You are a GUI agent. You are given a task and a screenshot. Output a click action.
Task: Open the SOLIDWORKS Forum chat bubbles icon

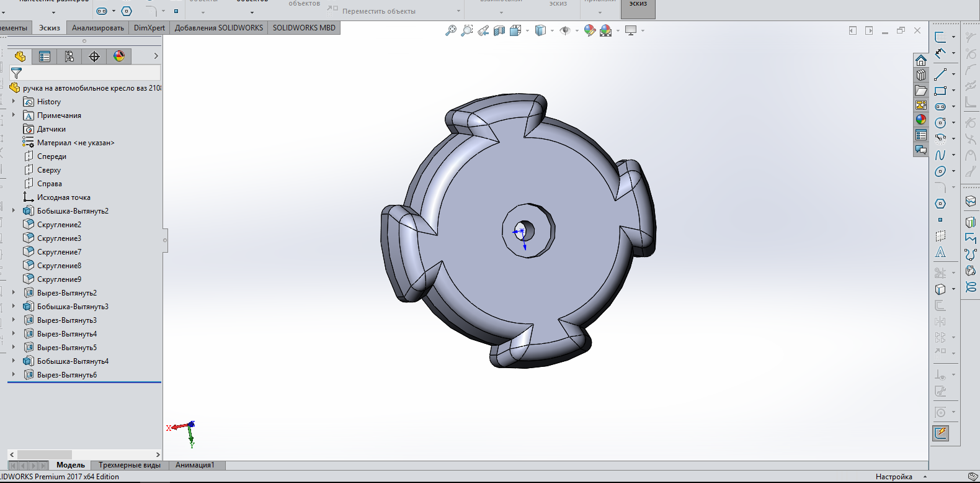click(x=921, y=150)
